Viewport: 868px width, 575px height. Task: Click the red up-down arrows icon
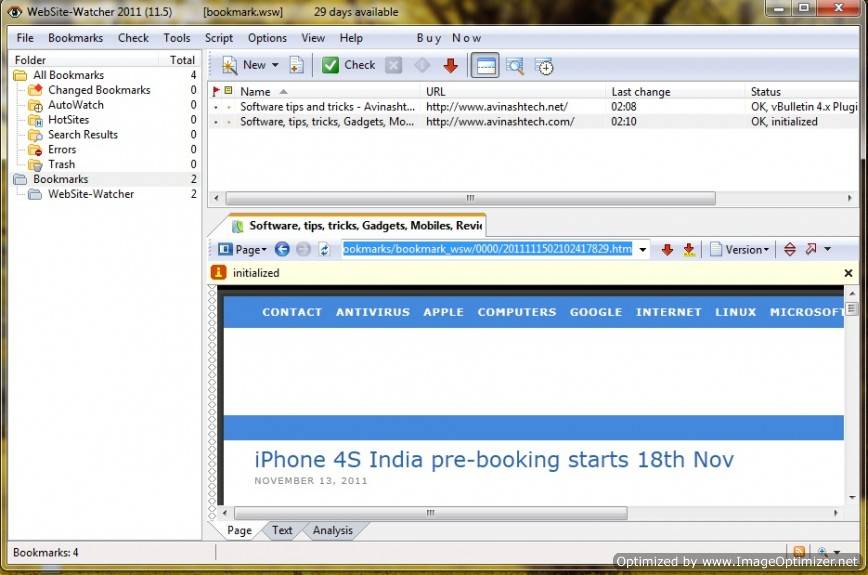(790, 250)
